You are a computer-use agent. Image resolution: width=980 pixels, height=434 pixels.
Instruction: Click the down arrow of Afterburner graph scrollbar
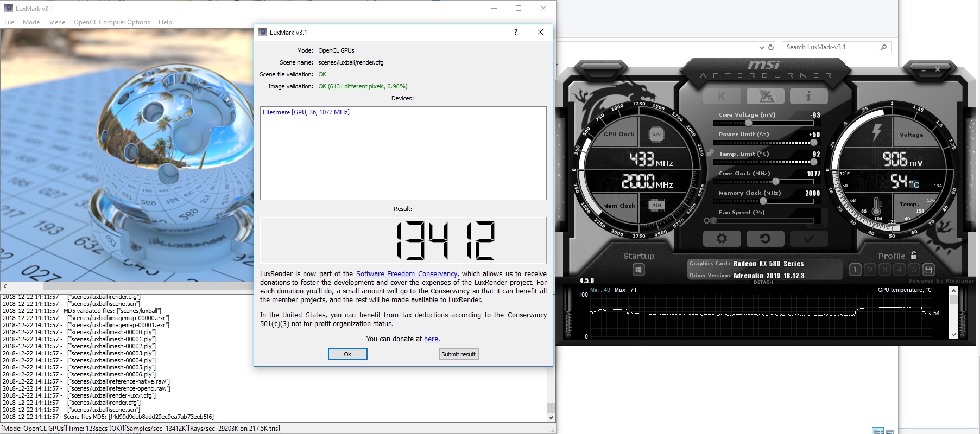click(x=953, y=335)
